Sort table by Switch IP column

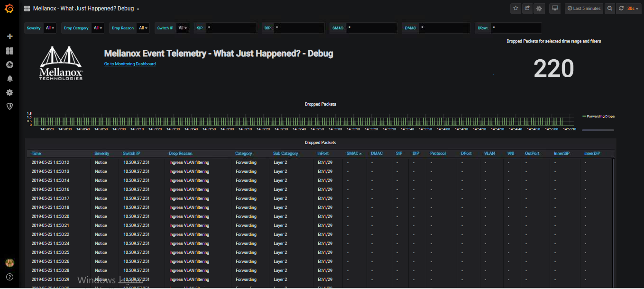pos(131,154)
